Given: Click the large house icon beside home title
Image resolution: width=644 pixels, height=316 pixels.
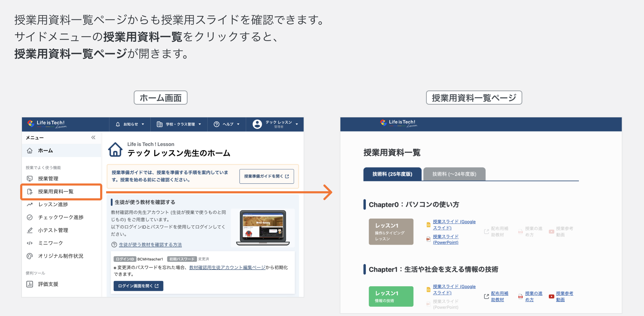Looking at the screenshot, I should pyautogui.click(x=115, y=150).
